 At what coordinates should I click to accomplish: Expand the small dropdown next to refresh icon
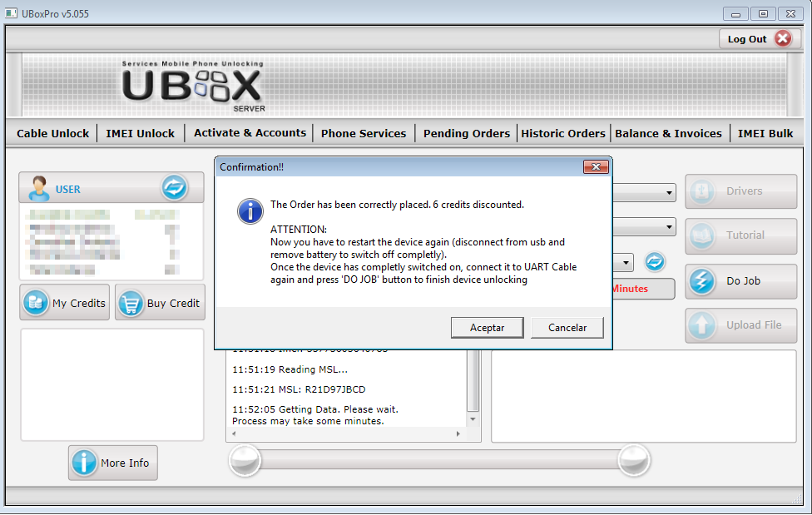click(x=626, y=263)
